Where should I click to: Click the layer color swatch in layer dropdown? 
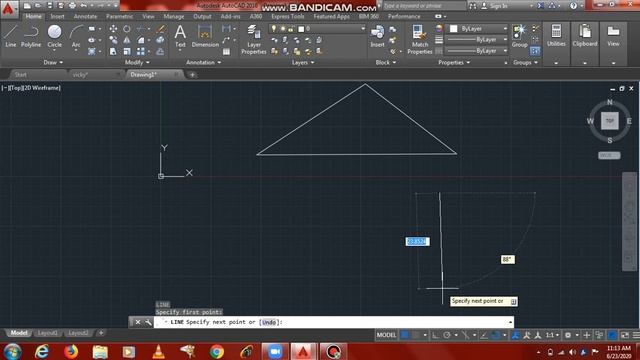coord(301,29)
